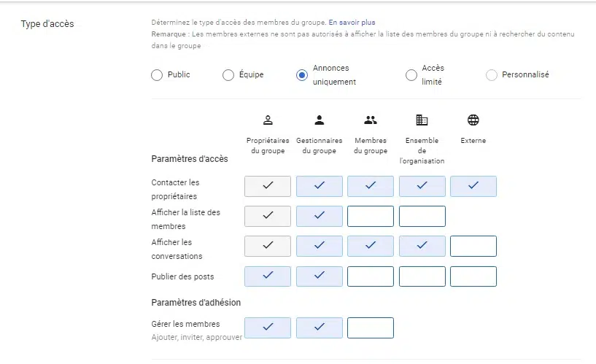Screen dimensions: 596x364
Task: Uncheck managers managing members checkbox
Action: (320, 328)
